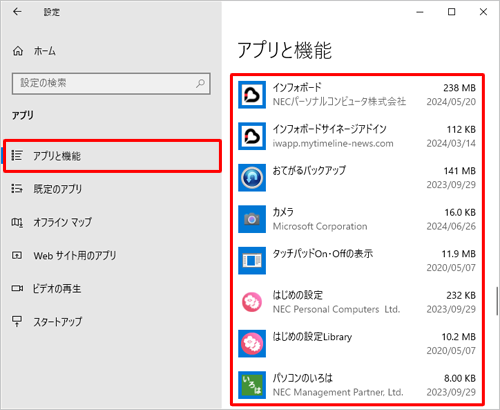Click the 10.2 MB size value

(459, 337)
